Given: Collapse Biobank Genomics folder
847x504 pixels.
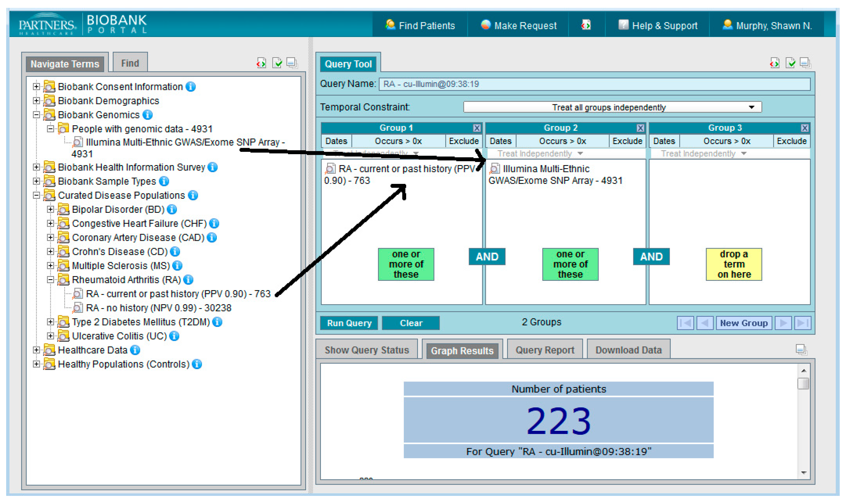Looking at the screenshot, I should point(36,115).
